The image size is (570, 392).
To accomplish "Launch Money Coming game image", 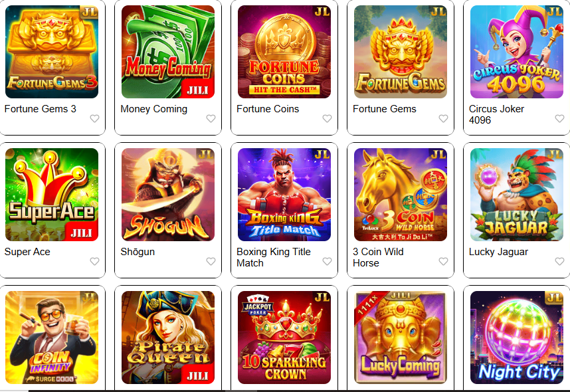I will coord(168,52).
